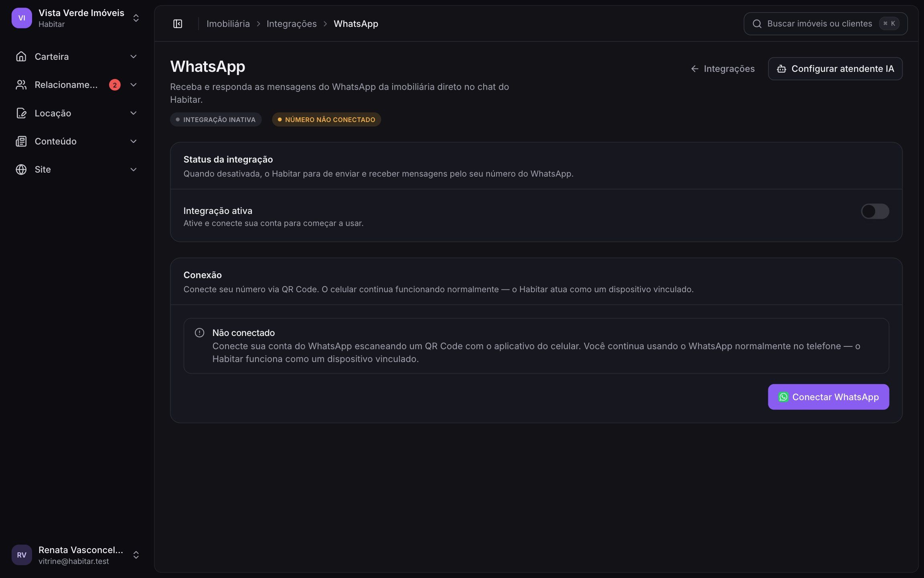This screenshot has height=578, width=924.
Task: Click the RV user avatar
Action: tap(22, 555)
